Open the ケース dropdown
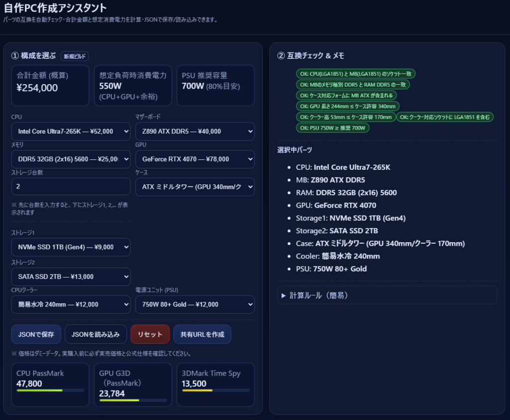Image resolution: width=510 pixels, height=420 pixels. coord(195,187)
